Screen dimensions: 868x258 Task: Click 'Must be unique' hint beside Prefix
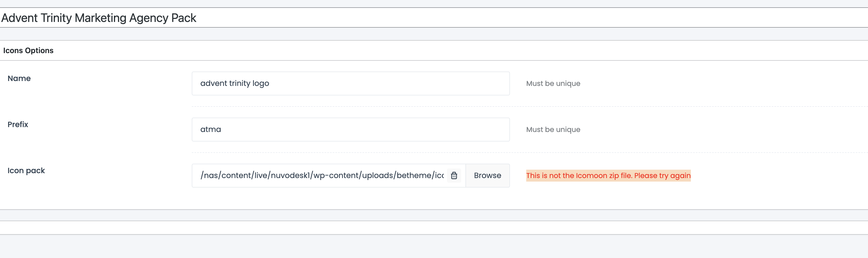553,130
